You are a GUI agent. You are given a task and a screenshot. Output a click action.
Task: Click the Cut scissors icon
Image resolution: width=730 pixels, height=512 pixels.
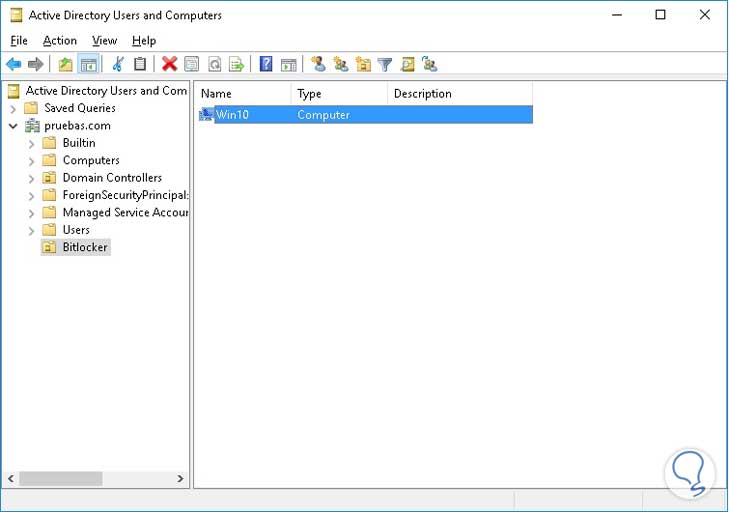point(118,64)
